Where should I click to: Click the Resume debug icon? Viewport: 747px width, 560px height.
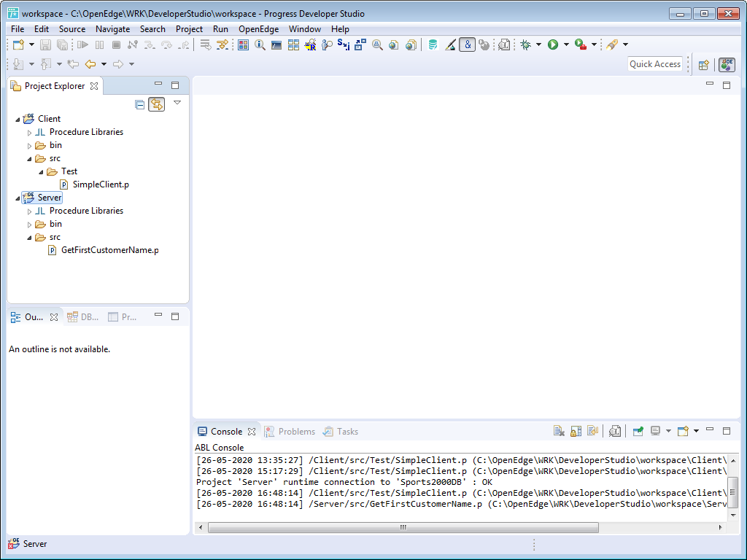[83, 44]
